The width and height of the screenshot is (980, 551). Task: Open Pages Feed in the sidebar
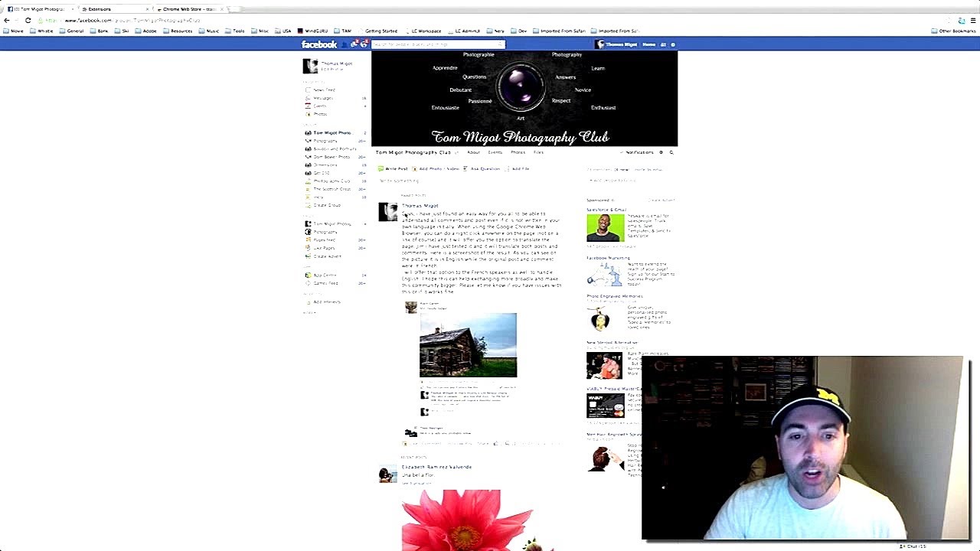tap(324, 240)
